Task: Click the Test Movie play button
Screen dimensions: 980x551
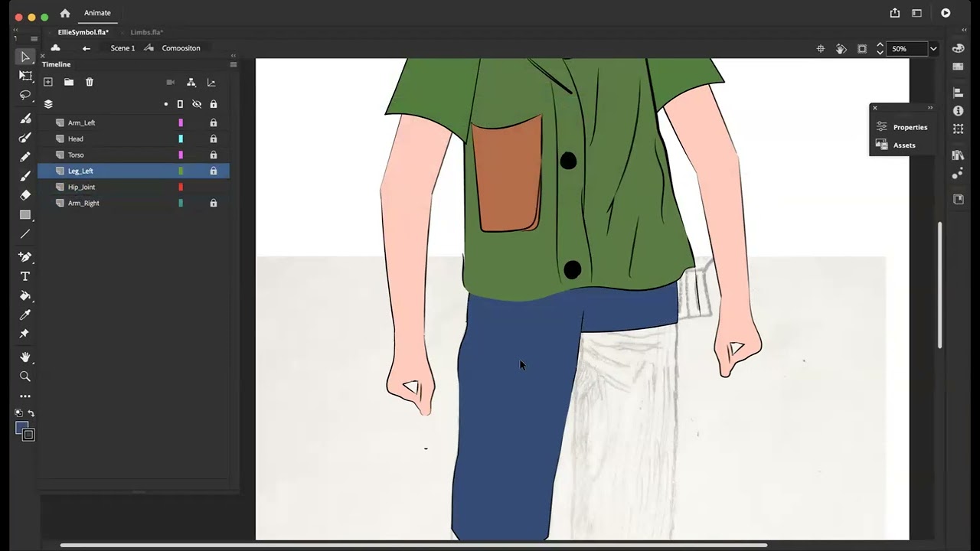Action: (x=946, y=13)
